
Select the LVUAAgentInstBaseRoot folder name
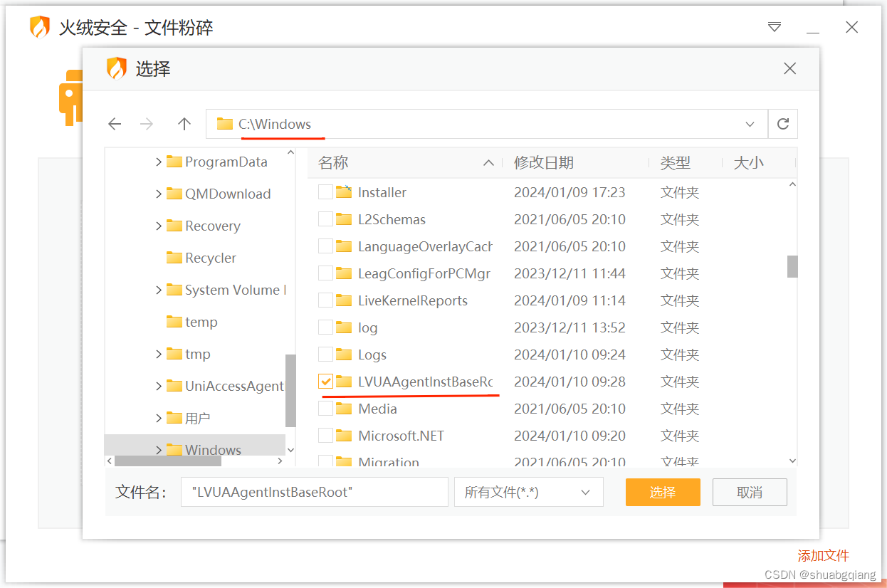point(425,382)
